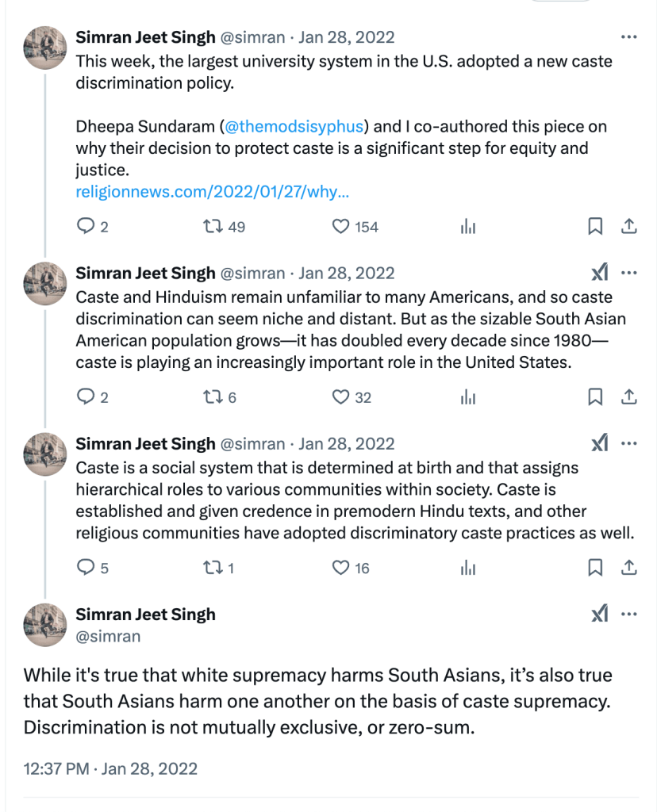Open more options menu on first tweet

[628, 37]
